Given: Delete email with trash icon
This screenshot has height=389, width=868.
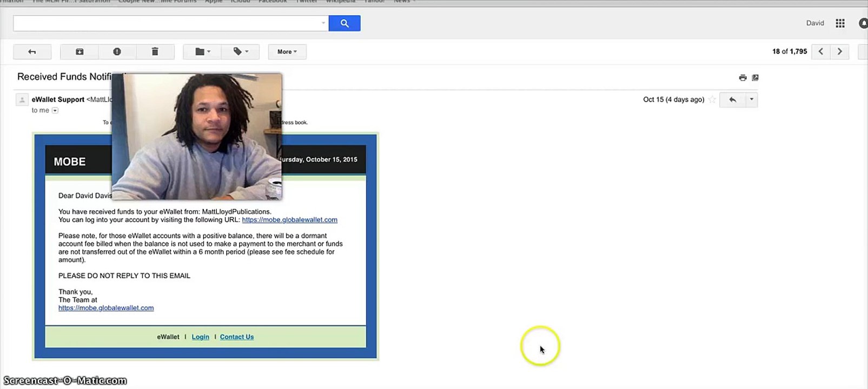Looking at the screenshot, I should pos(155,52).
